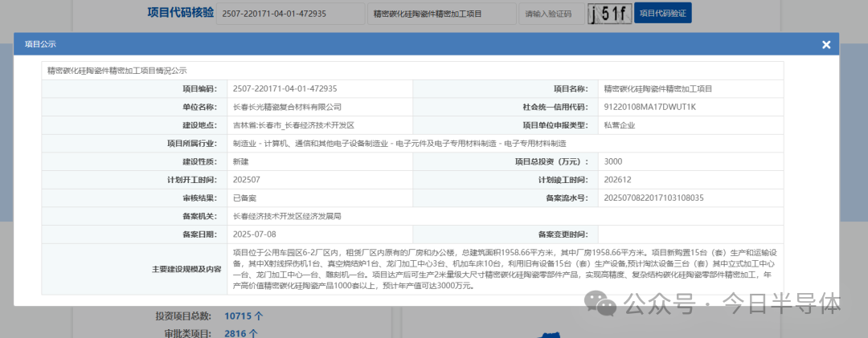The height and width of the screenshot is (338, 868).
Task: Close the 项目公示 dialog
Action: (x=825, y=45)
